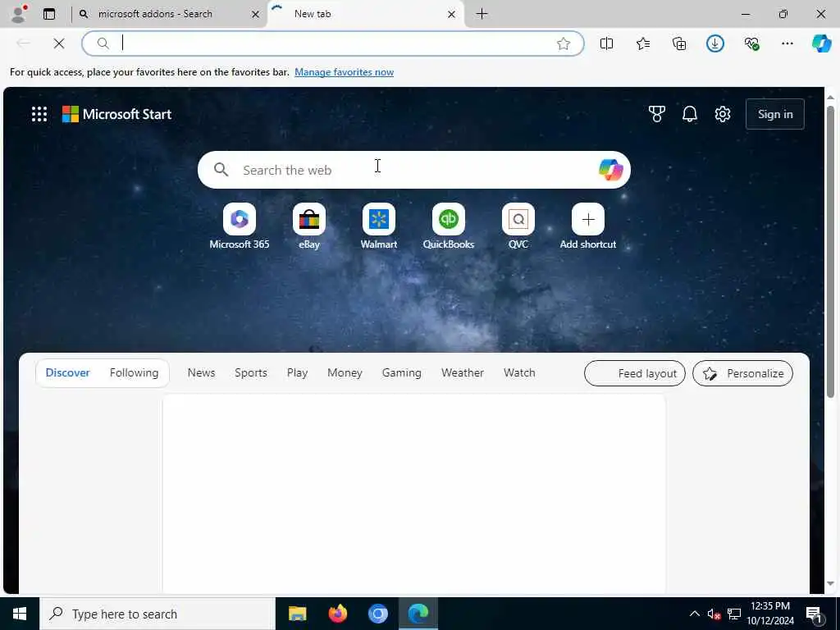Open the Sports category
The height and width of the screenshot is (630, 840).
251,373
